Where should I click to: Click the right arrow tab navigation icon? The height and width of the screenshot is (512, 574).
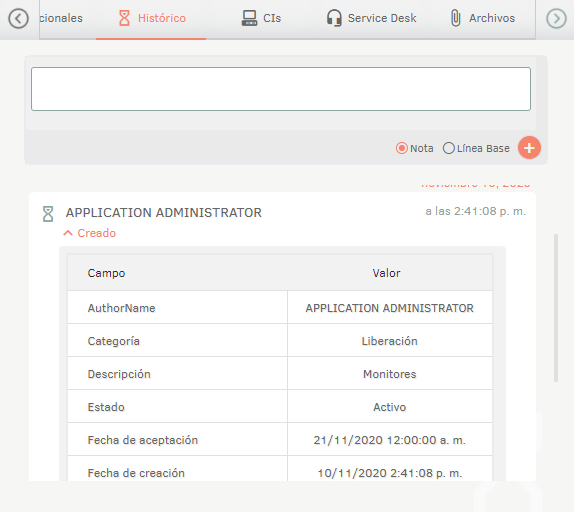pyautogui.click(x=556, y=18)
